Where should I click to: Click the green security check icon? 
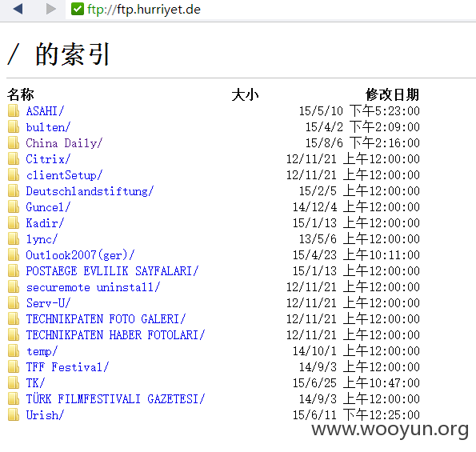point(78,9)
